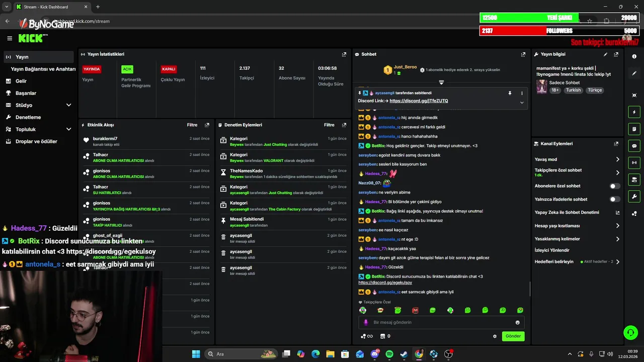Insert the red angry emote

415,310
